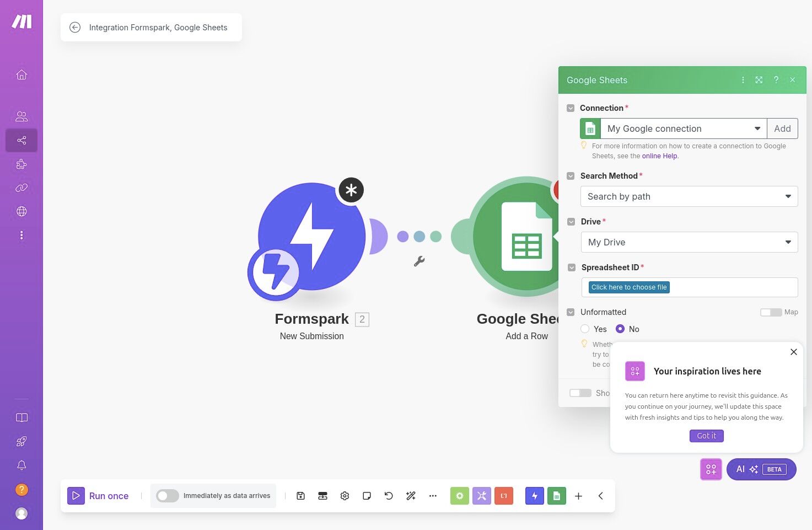Screen dimensions: 812x530
Task: Click the save icon in the bottom toolbar
Action: 300,496
